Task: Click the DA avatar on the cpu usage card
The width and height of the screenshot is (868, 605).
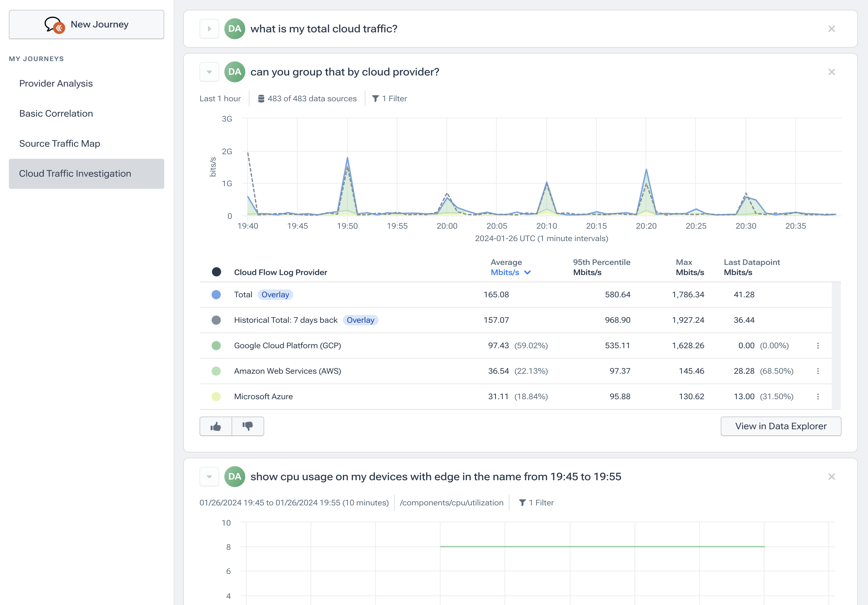Action: [235, 476]
